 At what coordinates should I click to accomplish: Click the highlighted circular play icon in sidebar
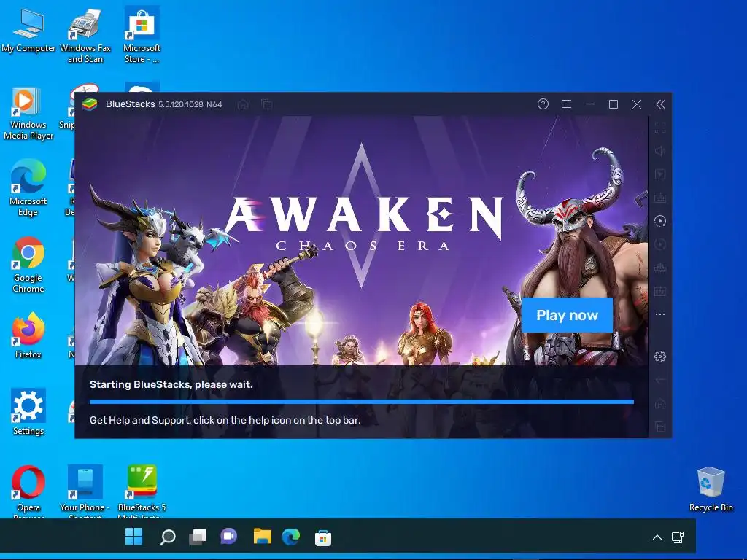click(x=660, y=221)
